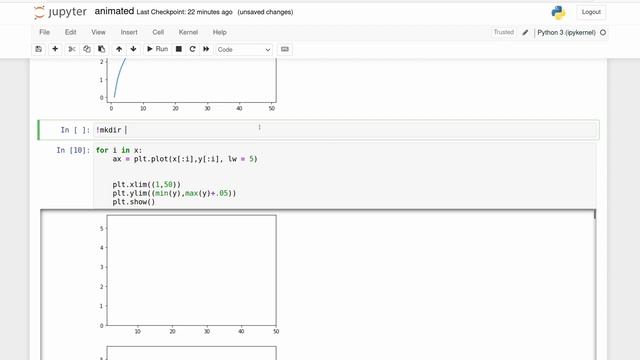Click the for-loop code cell editor
Image resolution: width=640 pixels, height=360 pixels.
pyautogui.click(x=345, y=176)
